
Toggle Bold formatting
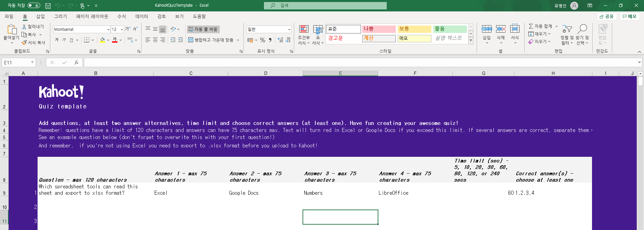tap(57, 40)
